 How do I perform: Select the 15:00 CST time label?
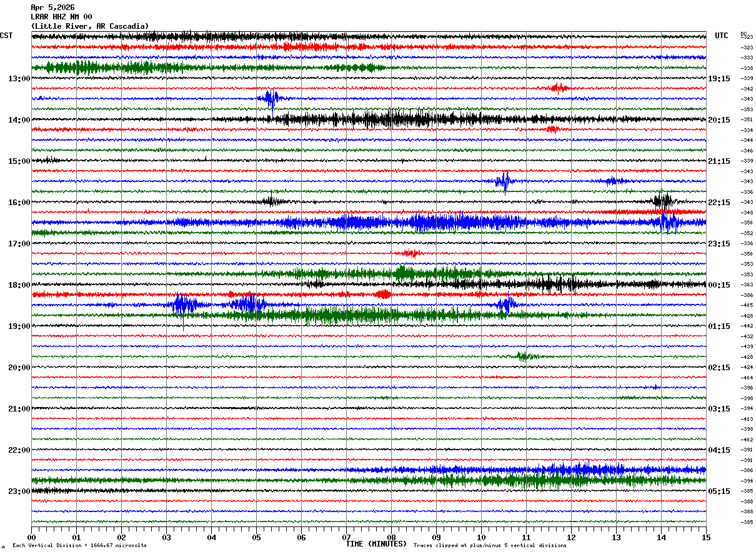click(19, 161)
